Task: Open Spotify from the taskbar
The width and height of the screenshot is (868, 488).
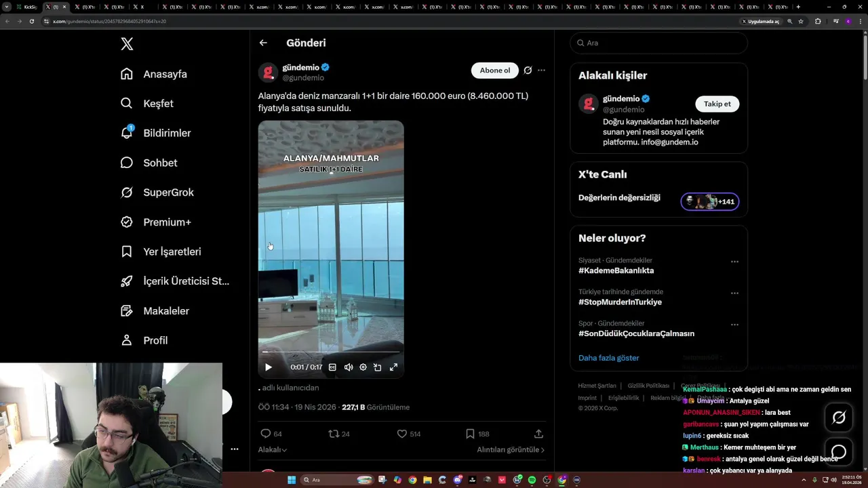Action: pyautogui.click(x=532, y=480)
